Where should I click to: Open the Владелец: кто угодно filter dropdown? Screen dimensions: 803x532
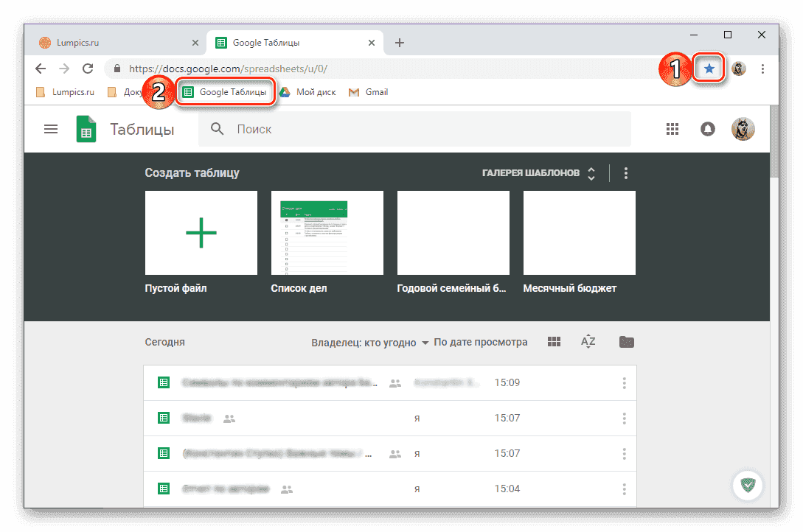click(369, 342)
